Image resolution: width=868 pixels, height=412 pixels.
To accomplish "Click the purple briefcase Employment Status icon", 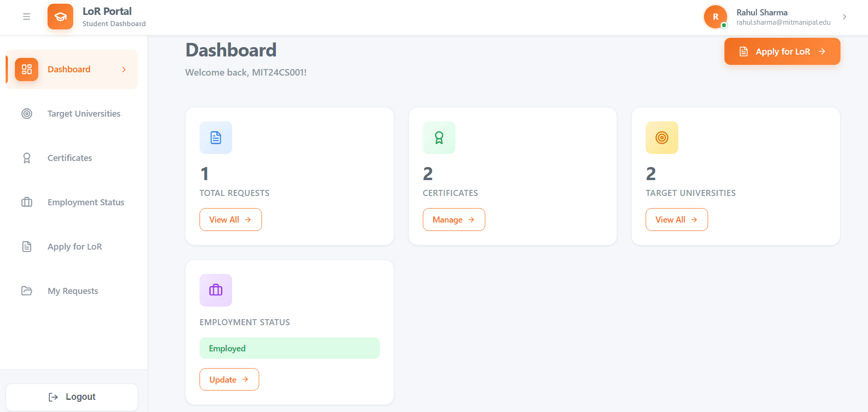I will 216,290.
